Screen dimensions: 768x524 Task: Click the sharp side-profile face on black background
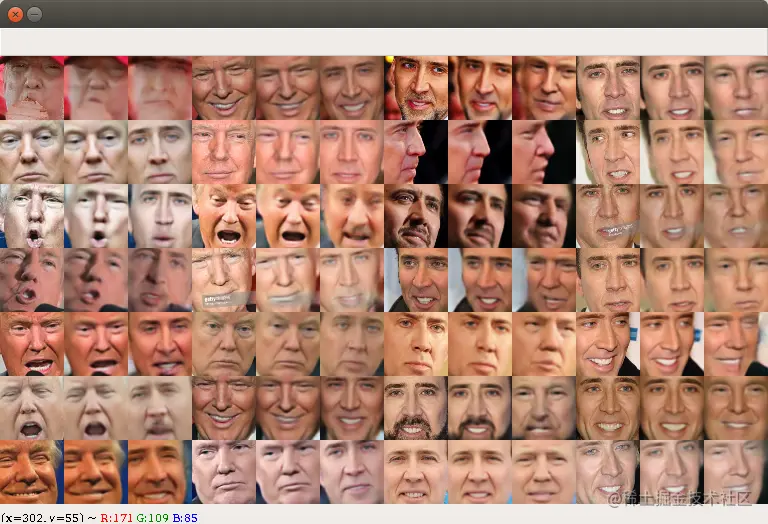click(416, 152)
